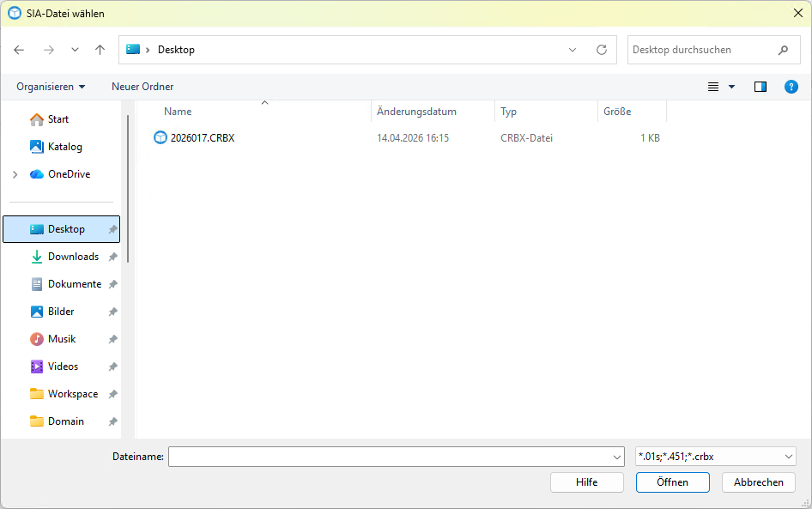Refresh the folder view
The image size is (812, 509).
[602, 50]
